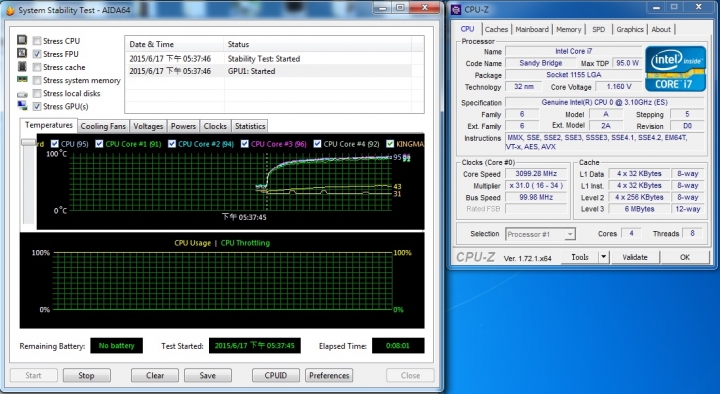Open the Mainboard tab in CPU-Z
Viewport: 720px width, 394px height.
(532, 29)
